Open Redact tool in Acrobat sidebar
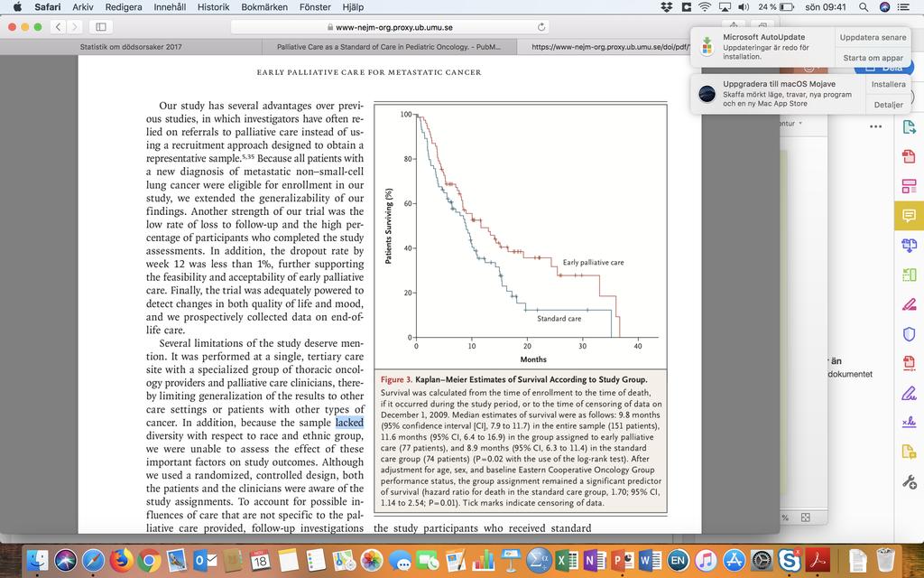Screen dimensions: 924x578 [x=909, y=304]
